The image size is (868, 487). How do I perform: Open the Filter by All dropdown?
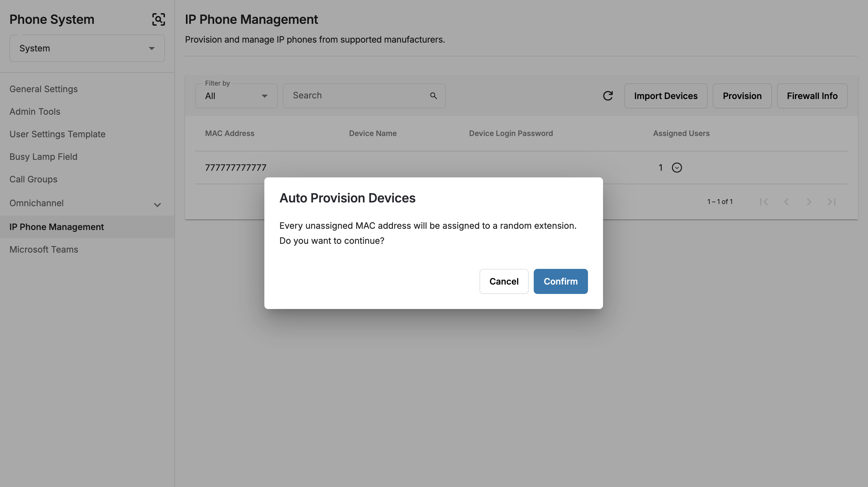tap(236, 96)
